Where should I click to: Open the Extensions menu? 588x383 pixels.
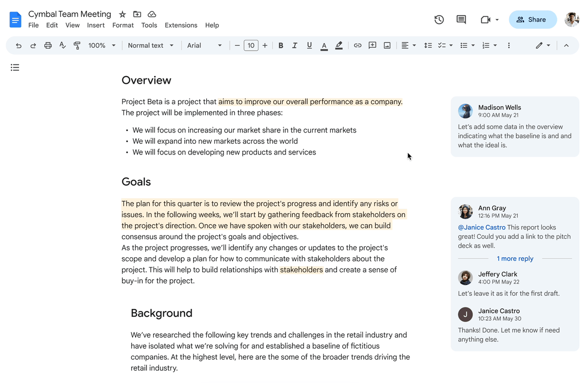[x=181, y=25]
